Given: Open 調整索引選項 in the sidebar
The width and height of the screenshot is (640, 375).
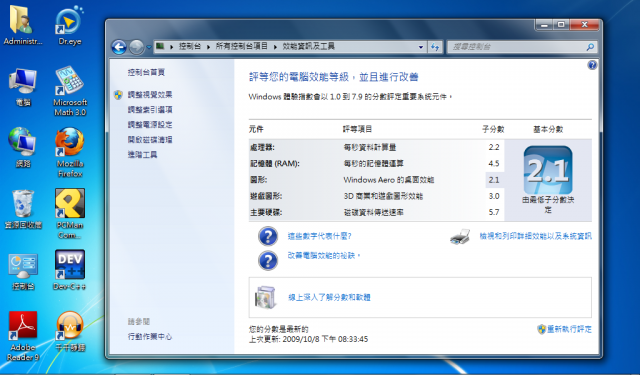Looking at the screenshot, I should [x=150, y=109].
